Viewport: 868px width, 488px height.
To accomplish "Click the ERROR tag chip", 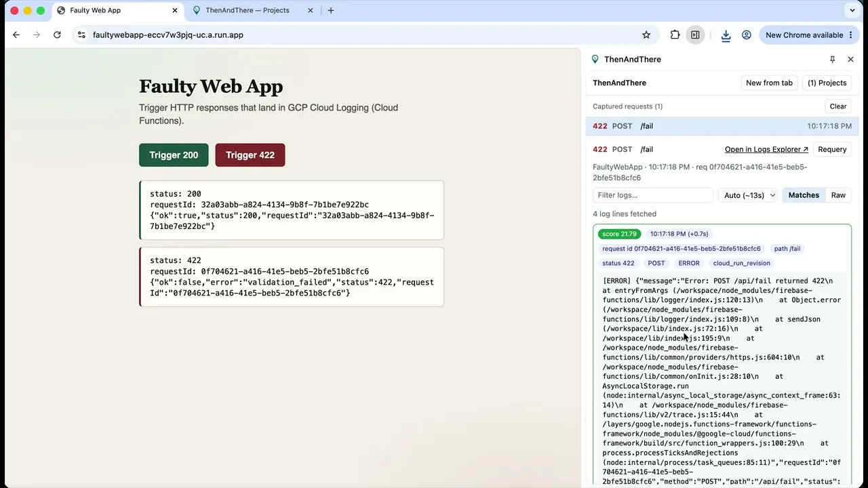I will pos(689,263).
